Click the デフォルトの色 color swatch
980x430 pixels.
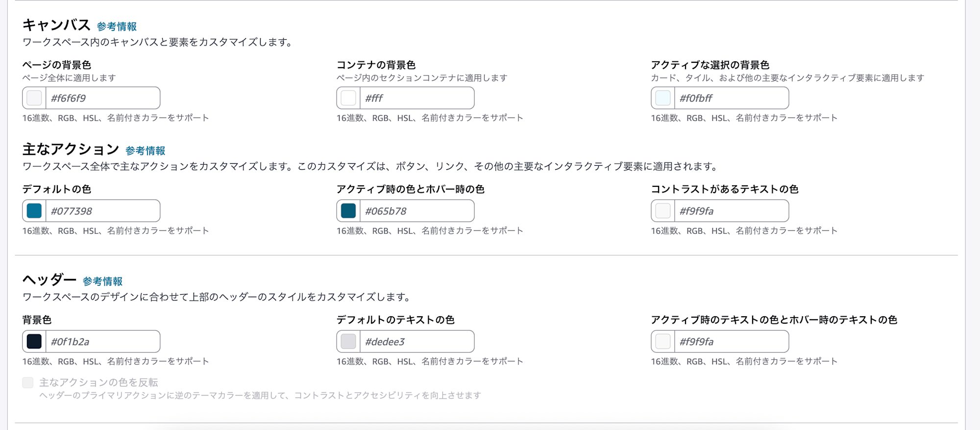click(x=34, y=211)
